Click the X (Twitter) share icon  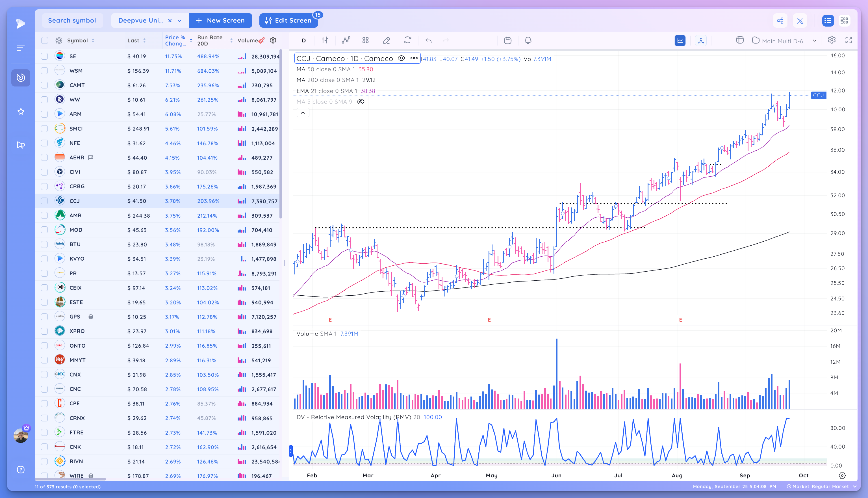coord(800,21)
